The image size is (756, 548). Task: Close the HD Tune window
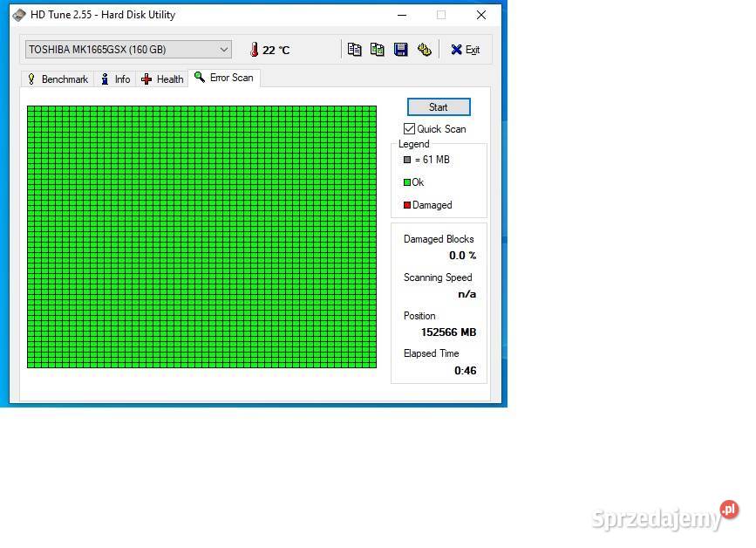(481, 15)
